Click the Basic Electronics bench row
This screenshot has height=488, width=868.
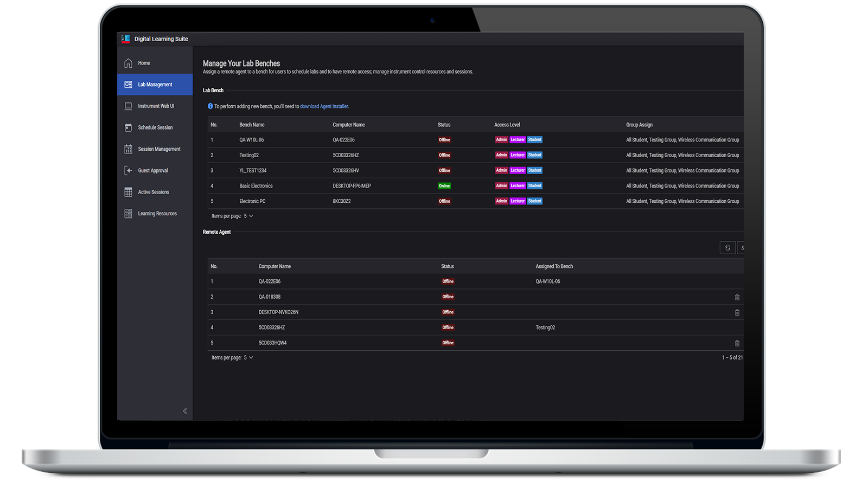pos(256,186)
